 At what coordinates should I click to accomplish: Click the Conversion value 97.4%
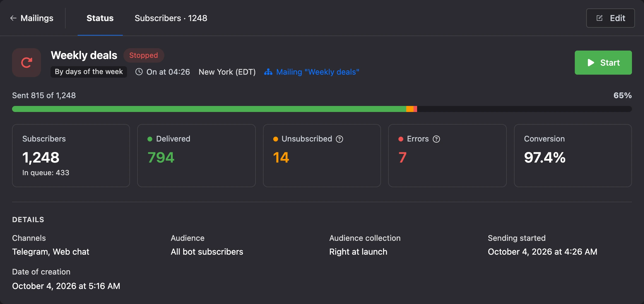point(545,157)
